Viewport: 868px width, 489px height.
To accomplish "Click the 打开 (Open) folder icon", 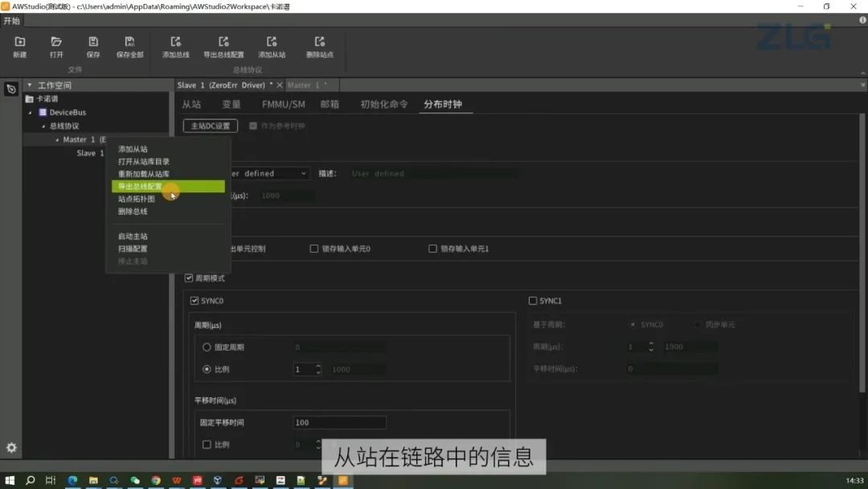I will point(56,42).
